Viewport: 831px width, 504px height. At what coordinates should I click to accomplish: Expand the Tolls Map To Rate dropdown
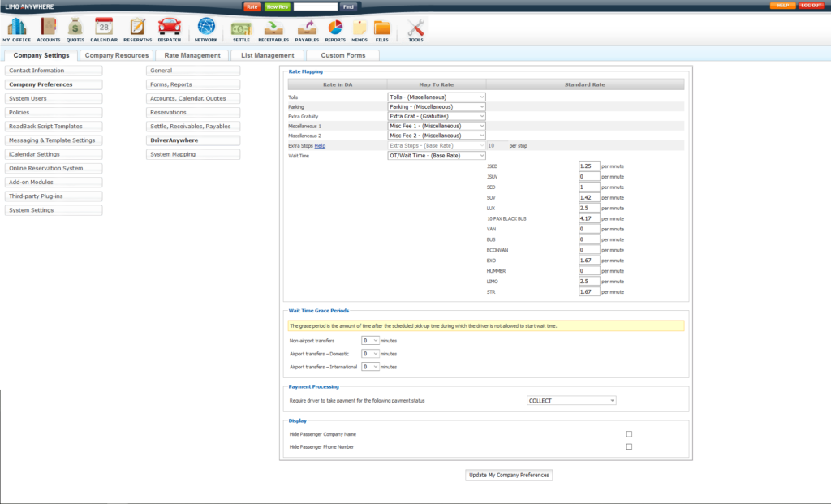click(x=437, y=97)
